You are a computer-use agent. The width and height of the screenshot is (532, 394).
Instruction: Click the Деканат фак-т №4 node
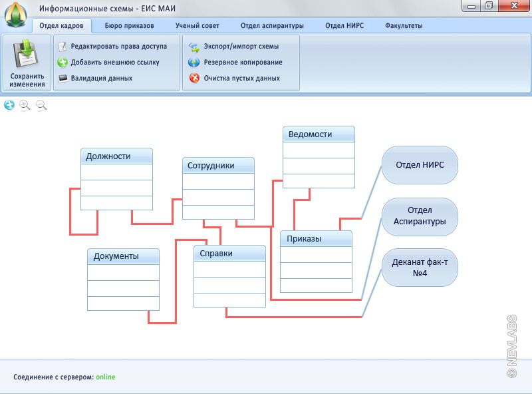pos(420,268)
